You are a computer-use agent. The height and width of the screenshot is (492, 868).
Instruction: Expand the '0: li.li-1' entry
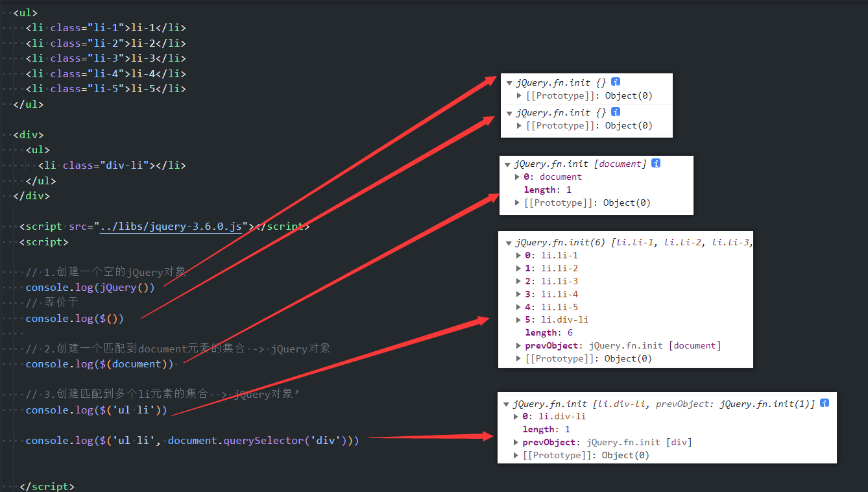[x=518, y=255]
